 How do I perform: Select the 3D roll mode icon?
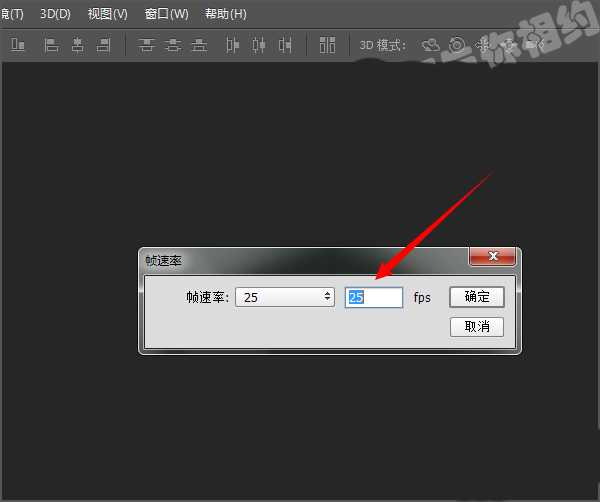click(457, 45)
